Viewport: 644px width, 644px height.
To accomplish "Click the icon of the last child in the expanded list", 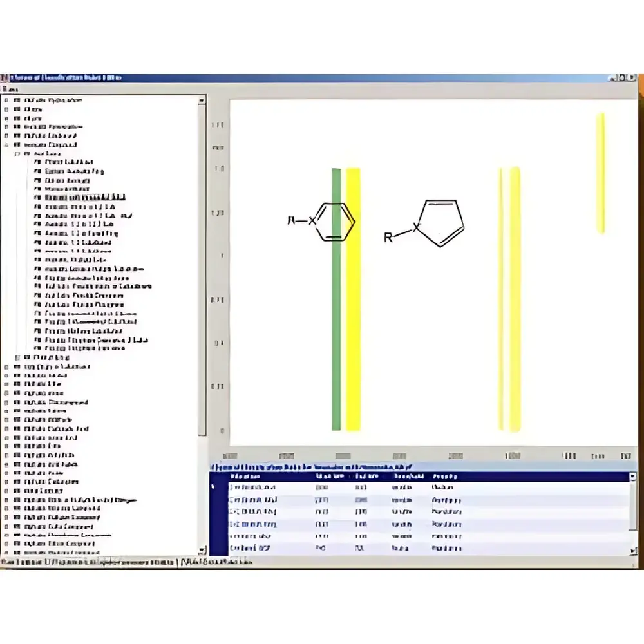I will pyautogui.click(x=37, y=348).
